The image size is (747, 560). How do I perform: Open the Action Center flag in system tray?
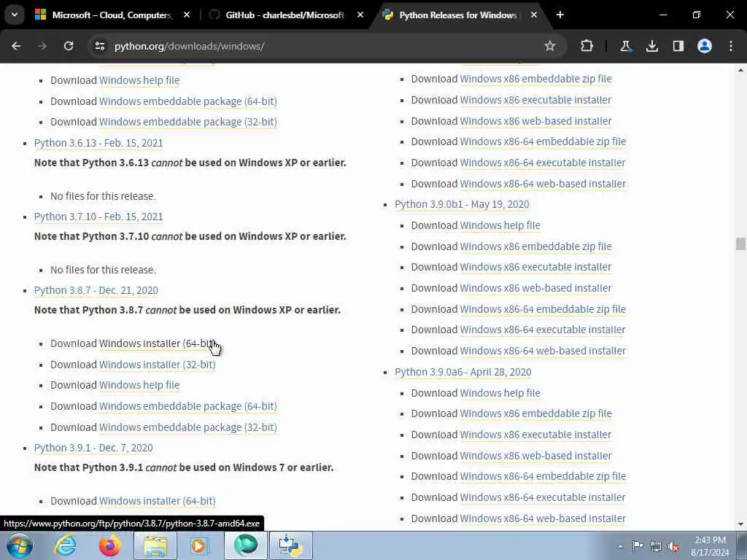point(638,545)
